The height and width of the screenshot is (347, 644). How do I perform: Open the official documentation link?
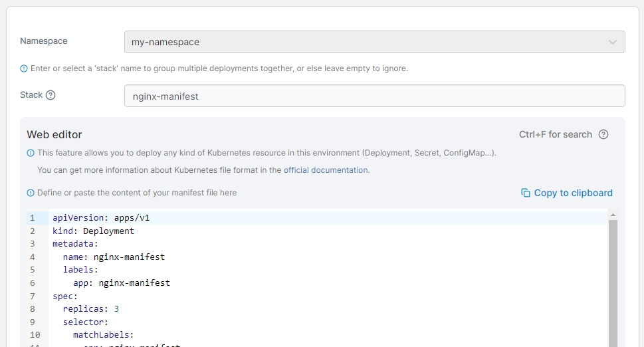click(x=326, y=170)
